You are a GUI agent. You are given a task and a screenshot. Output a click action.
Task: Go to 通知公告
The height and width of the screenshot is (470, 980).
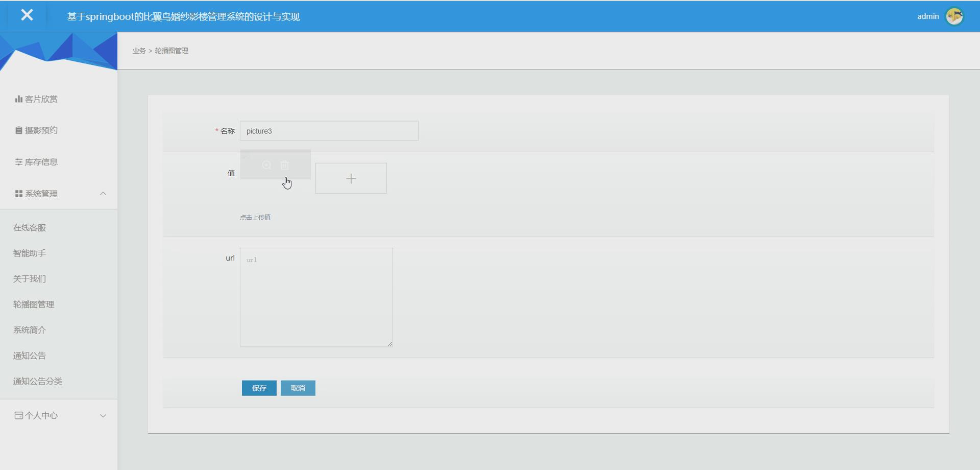tap(30, 356)
